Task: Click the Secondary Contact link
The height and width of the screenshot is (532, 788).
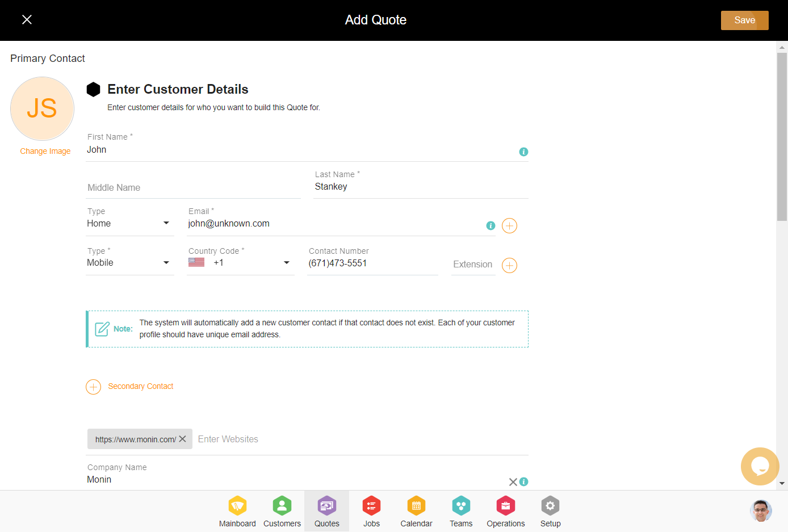Action: pos(141,386)
